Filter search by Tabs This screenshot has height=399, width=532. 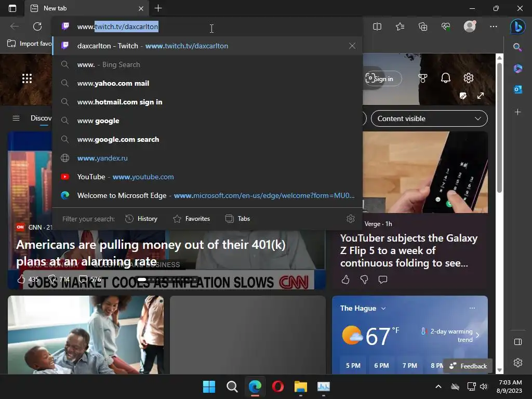pos(237,219)
